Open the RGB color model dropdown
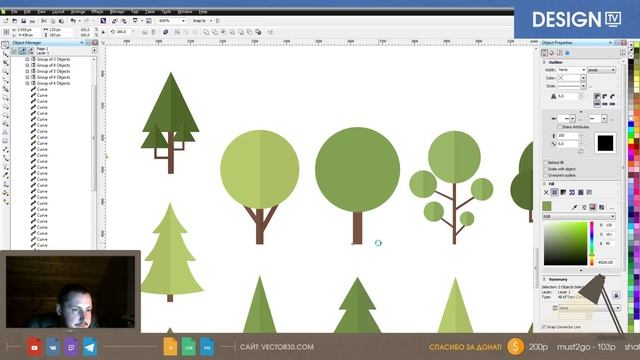Viewport: 640px width, 360px height. pos(579,216)
